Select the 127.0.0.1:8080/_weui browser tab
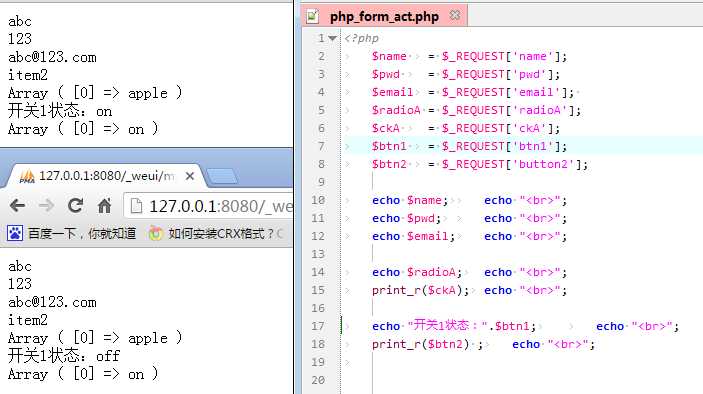 coord(106,176)
